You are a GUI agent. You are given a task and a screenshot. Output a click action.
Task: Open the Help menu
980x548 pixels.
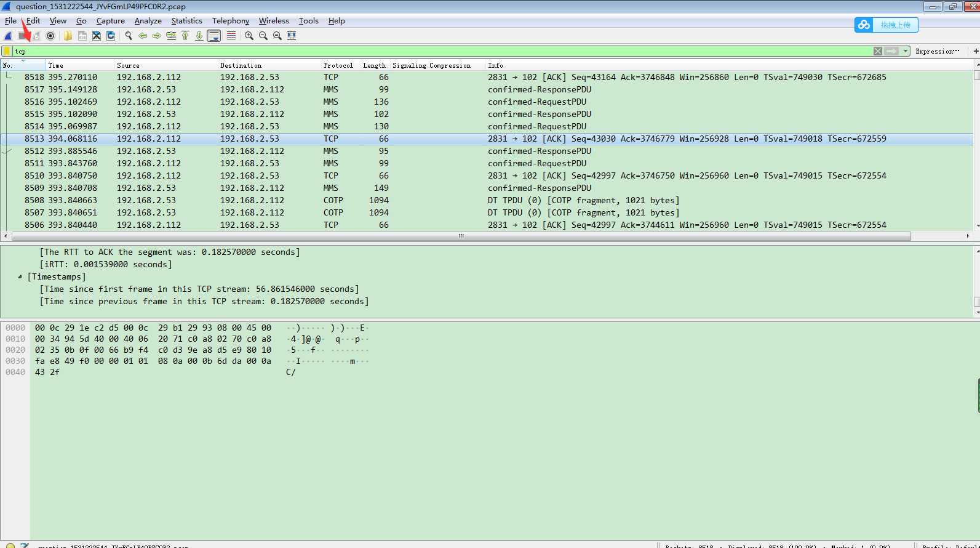(x=337, y=21)
